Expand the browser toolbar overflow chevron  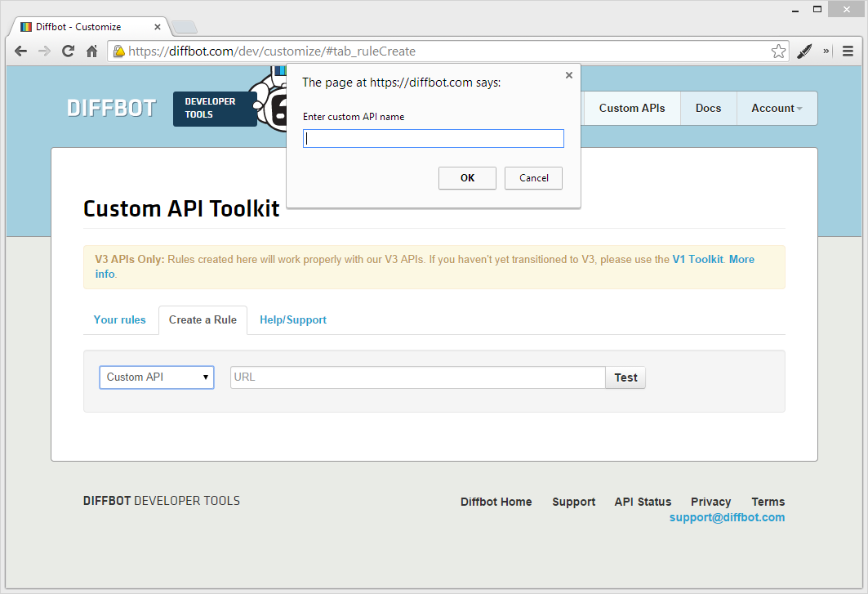coord(826,51)
